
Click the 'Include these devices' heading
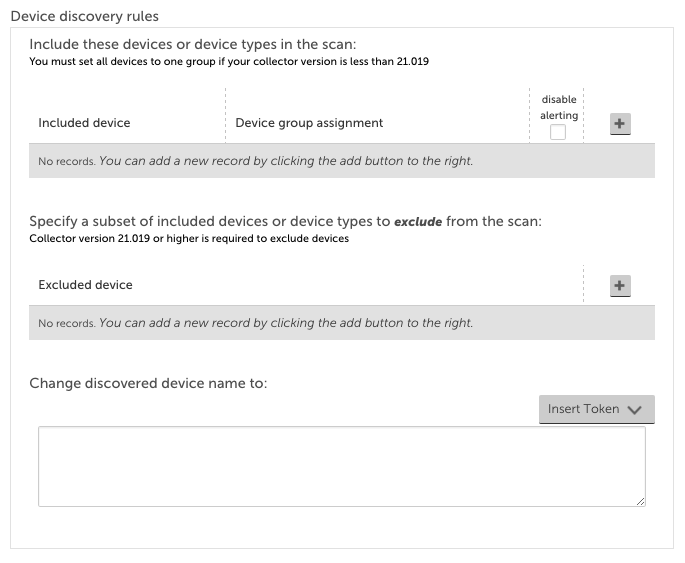tap(193, 44)
